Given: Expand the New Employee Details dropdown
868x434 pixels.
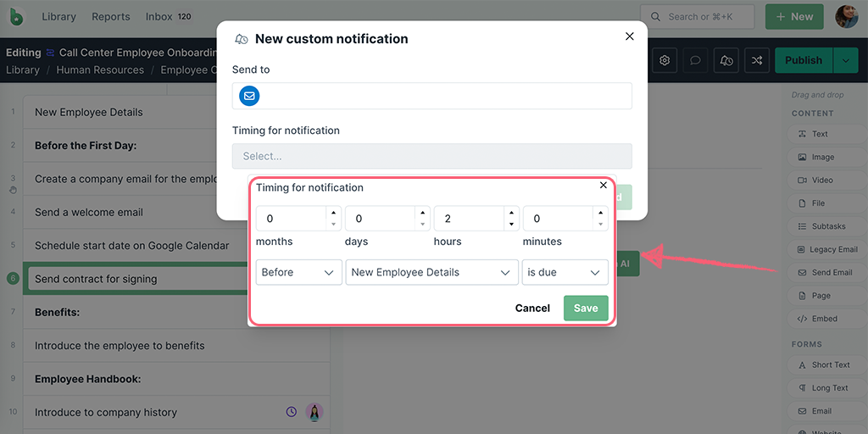Looking at the screenshot, I should 431,272.
